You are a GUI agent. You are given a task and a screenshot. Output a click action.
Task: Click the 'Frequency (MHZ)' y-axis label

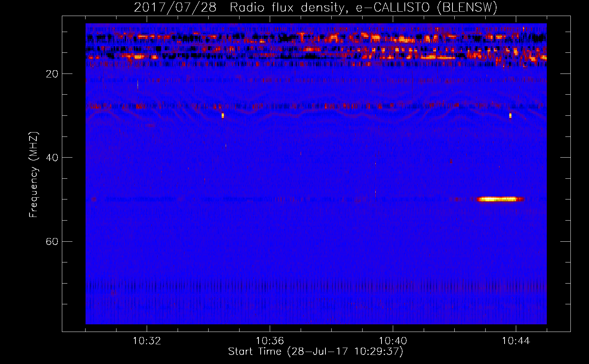33,175
